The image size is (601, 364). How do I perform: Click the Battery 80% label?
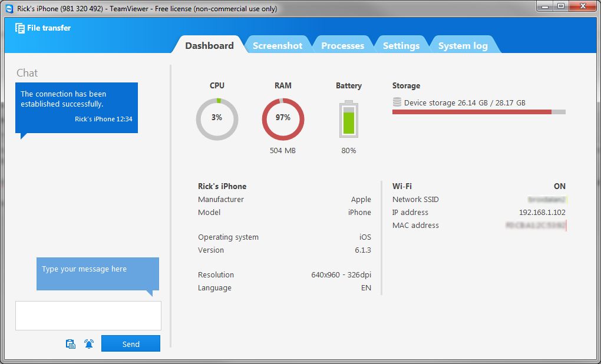[348, 151]
